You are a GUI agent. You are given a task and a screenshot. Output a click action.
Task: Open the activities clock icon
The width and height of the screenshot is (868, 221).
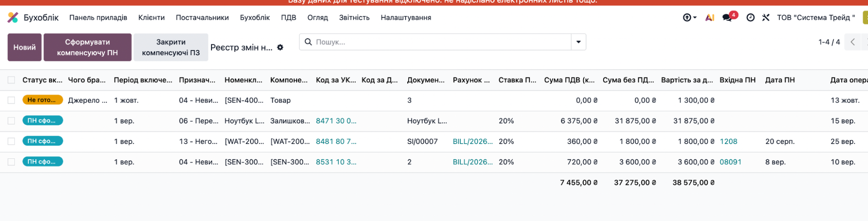tap(750, 18)
